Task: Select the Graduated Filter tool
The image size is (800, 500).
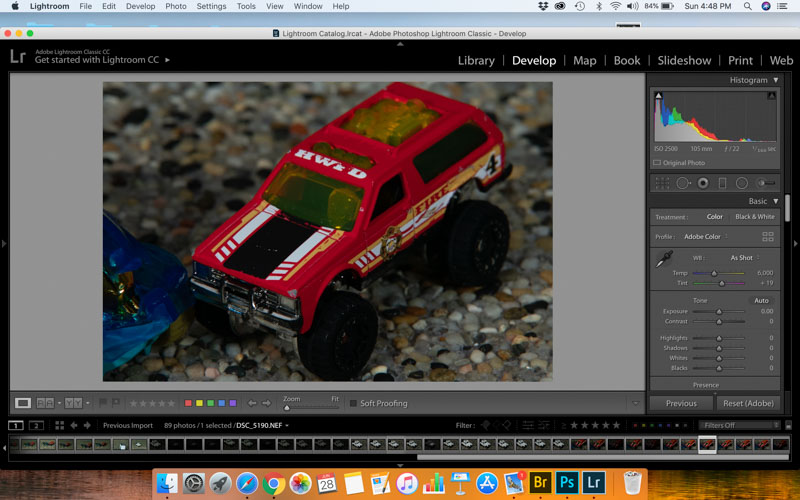Action: tap(722, 183)
